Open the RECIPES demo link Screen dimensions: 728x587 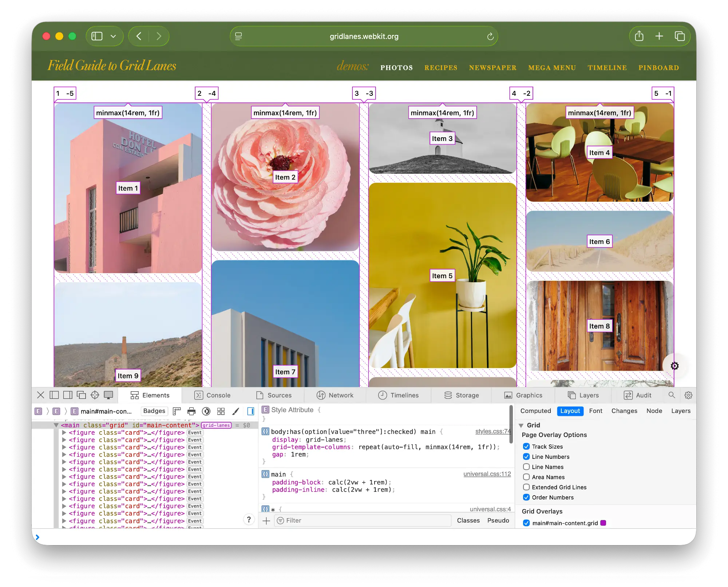click(441, 68)
